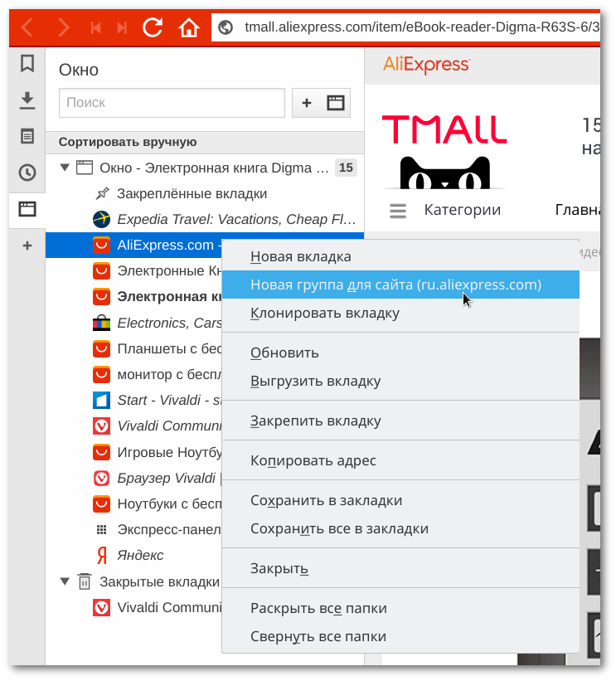616x681 pixels.
Task: Open the Категории hamburger menu icon
Action: tap(398, 211)
